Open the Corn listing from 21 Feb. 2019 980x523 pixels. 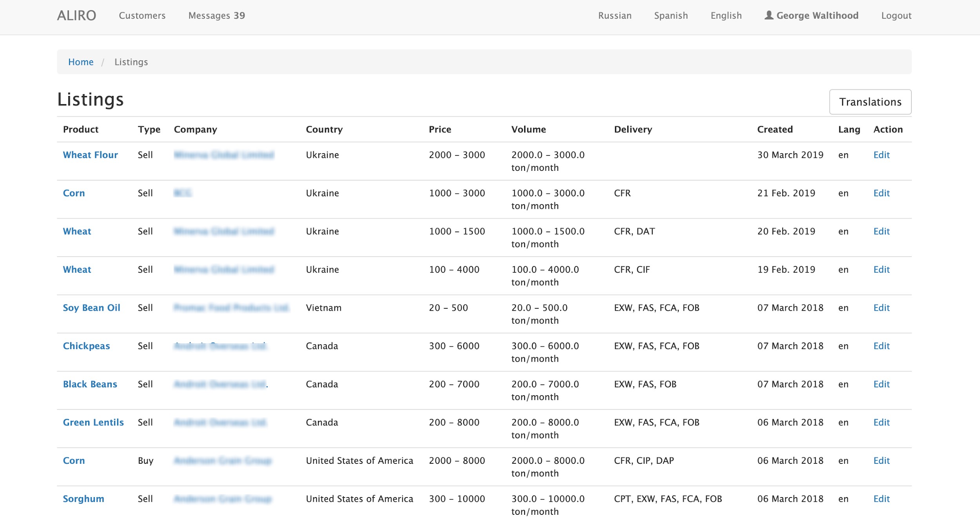[74, 193]
